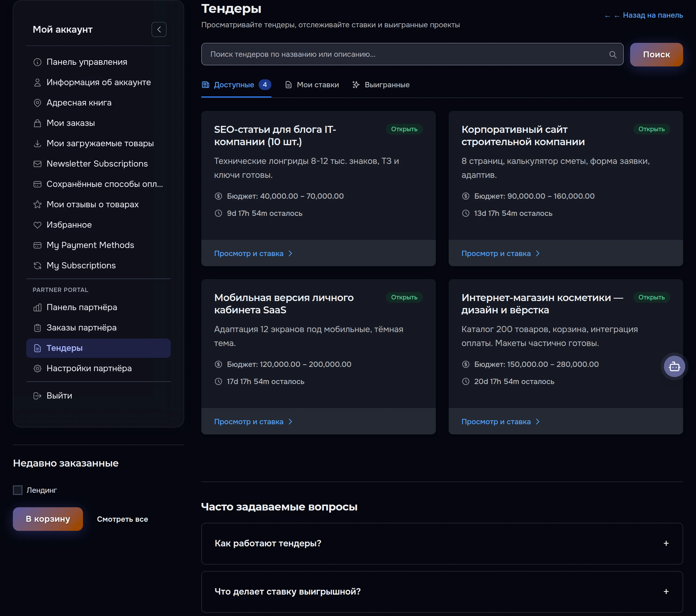Switch to the Выигранные tab
The width and height of the screenshot is (696, 616).
click(x=381, y=85)
